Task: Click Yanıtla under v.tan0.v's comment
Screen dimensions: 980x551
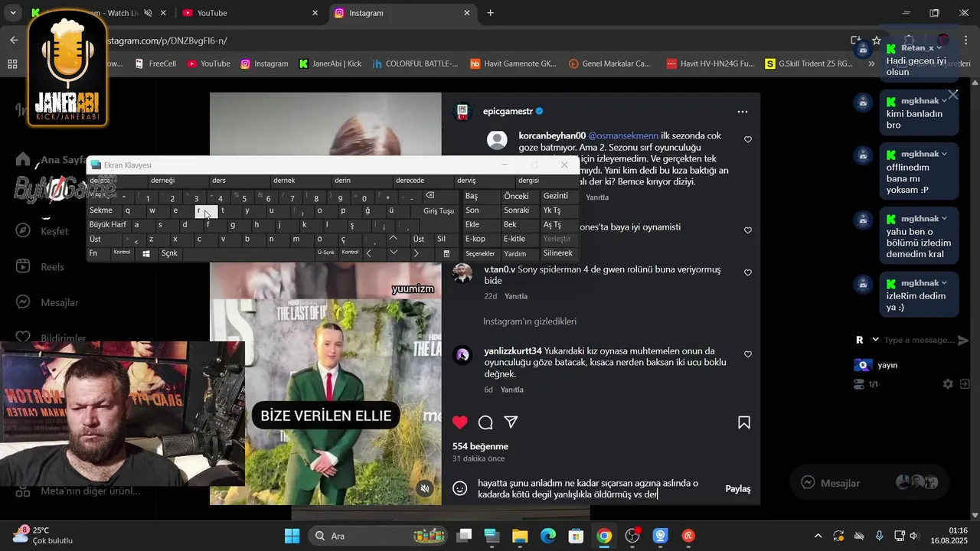Action: click(516, 296)
